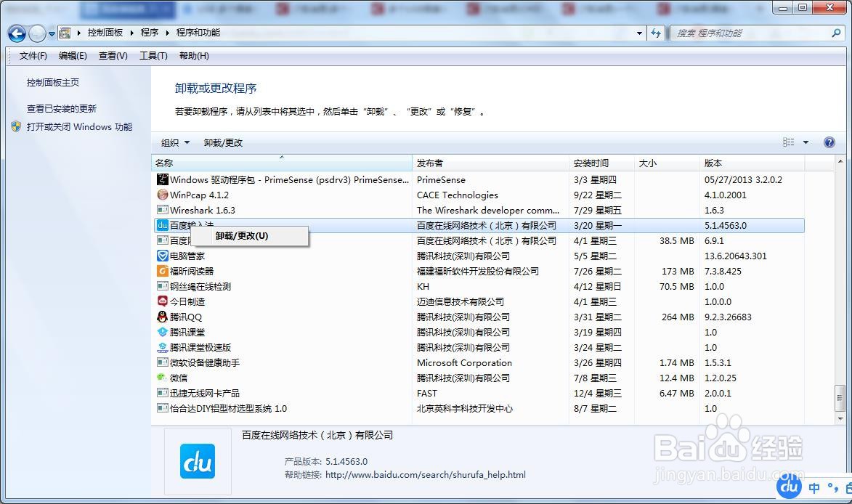Click the Back navigation arrow button

[x=17, y=33]
